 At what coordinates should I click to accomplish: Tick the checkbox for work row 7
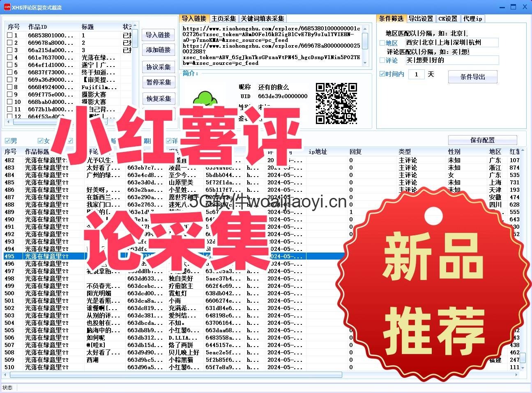click(10, 80)
